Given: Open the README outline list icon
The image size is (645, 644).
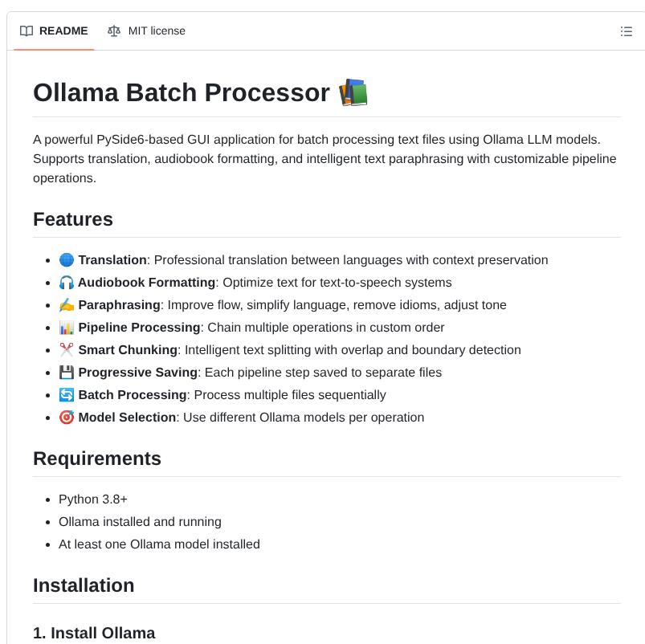Looking at the screenshot, I should point(626,31).
